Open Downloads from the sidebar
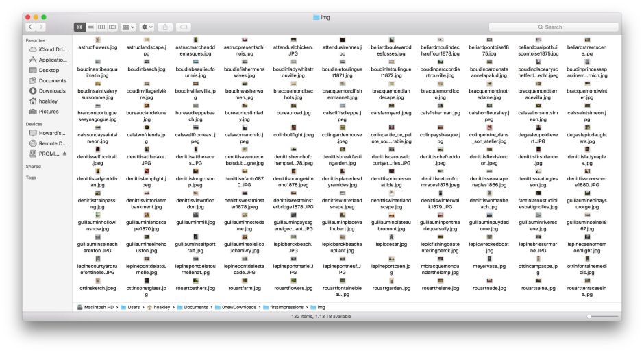Viewport: 644px width, 353px height. [51, 90]
